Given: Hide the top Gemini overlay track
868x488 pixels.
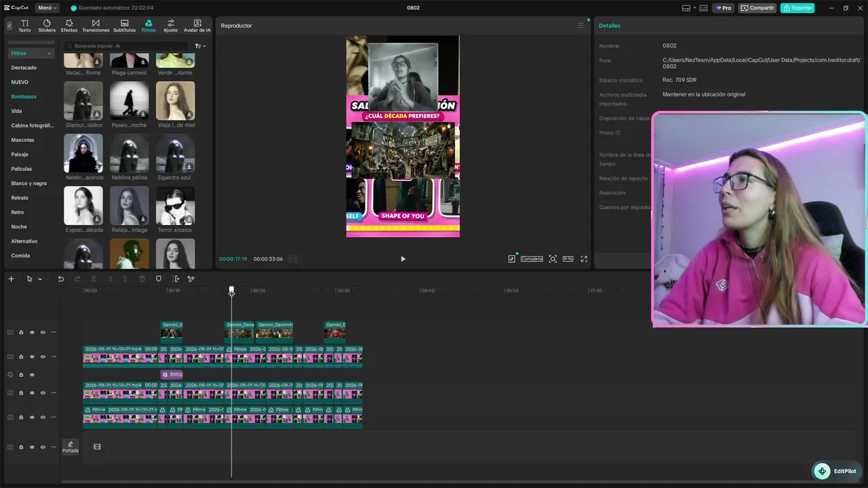Looking at the screenshot, I should click(x=32, y=332).
